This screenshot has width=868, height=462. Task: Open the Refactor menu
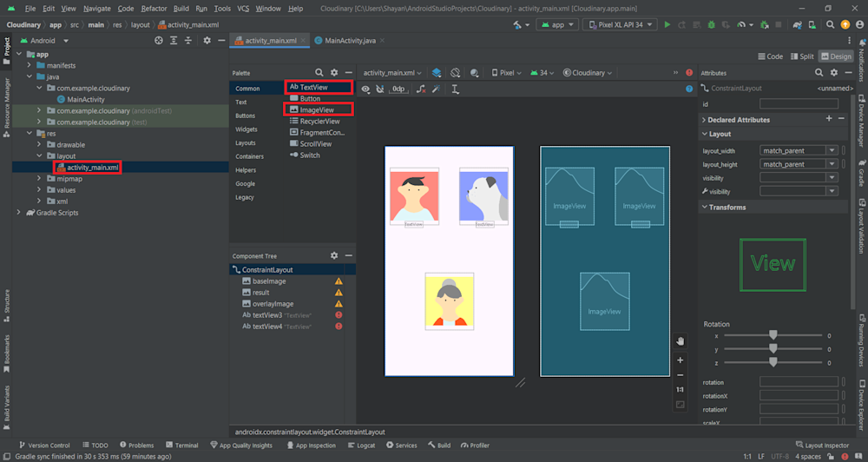pyautogui.click(x=154, y=8)
